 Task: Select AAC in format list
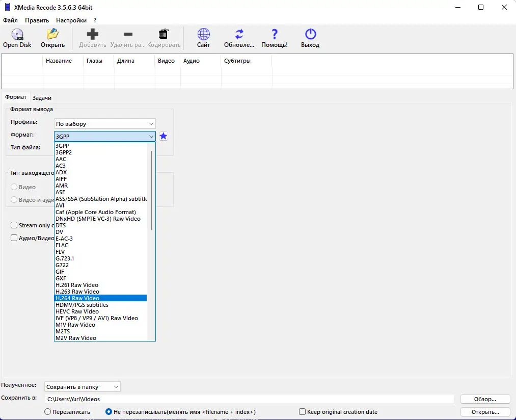click(100, 159)
